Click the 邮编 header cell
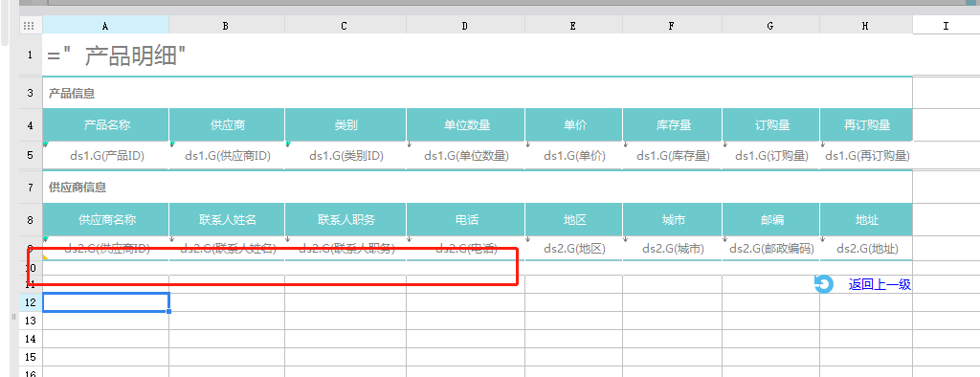 click(770, 219)
